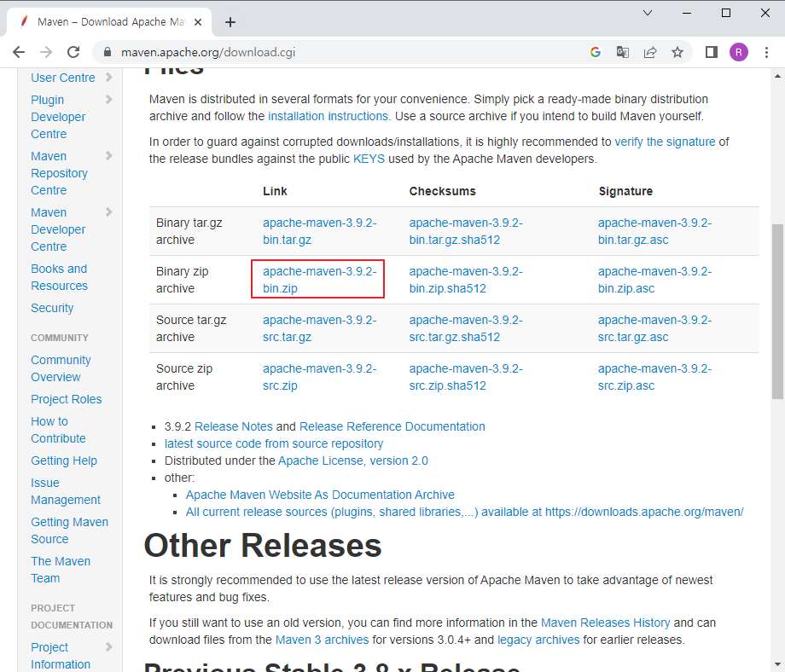Expand the Project Information chevron
Viewport: 785px width, 672px height.
click(109, 647)
